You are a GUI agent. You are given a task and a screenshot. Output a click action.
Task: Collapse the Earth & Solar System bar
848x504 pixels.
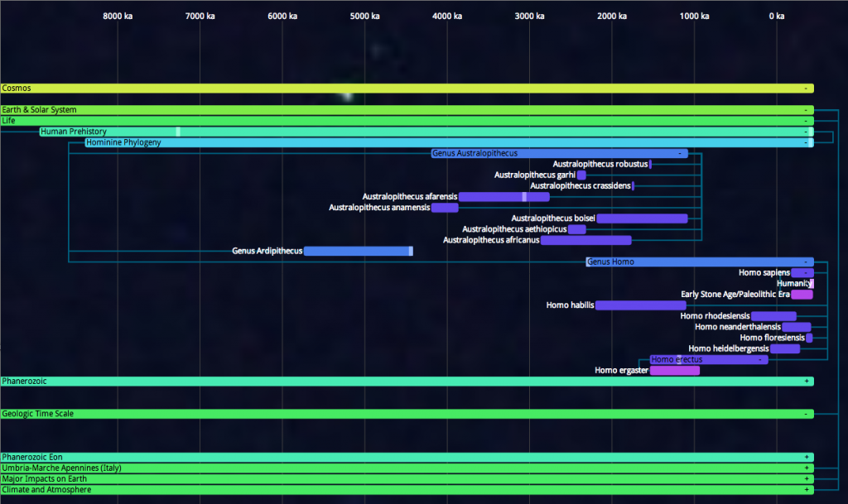[x=806, y=110]
